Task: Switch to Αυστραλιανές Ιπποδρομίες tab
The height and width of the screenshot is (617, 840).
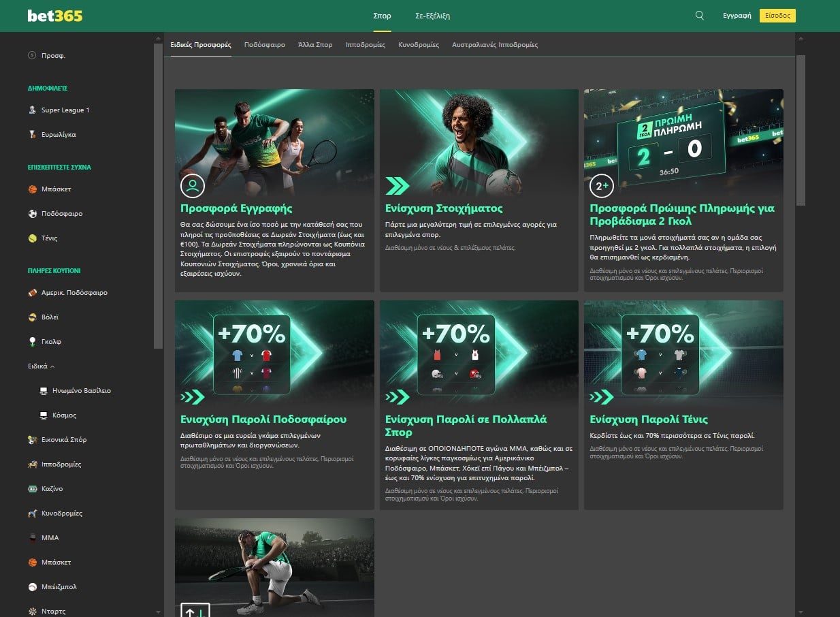Action: pyautogui.click(x=495, y=45)
